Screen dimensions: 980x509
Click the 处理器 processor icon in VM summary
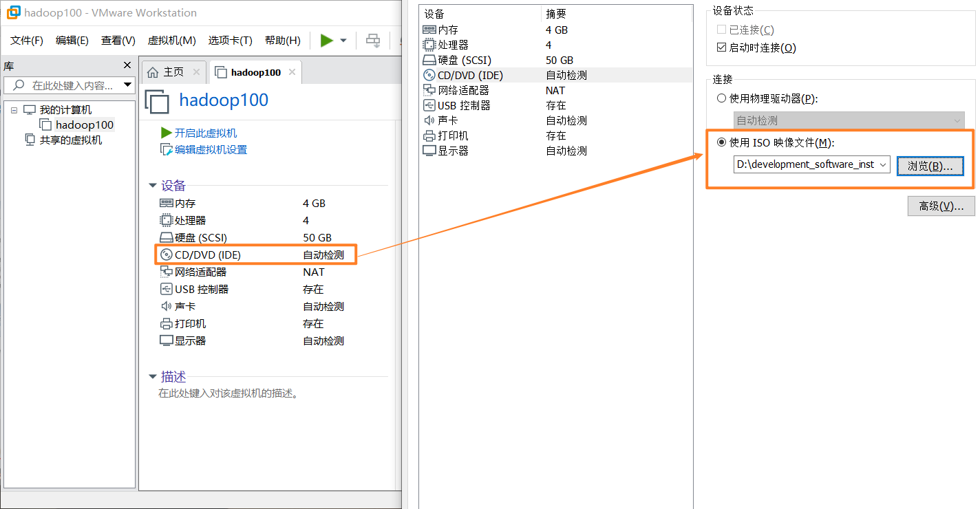(x=166, y=220)
